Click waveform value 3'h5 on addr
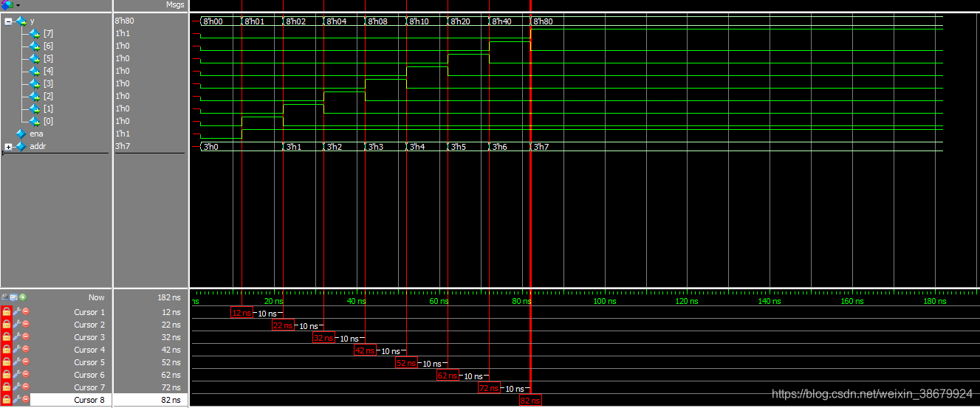The height and width of the screenshot is (408, 980). pyautogui.click(x=459, y=147)
